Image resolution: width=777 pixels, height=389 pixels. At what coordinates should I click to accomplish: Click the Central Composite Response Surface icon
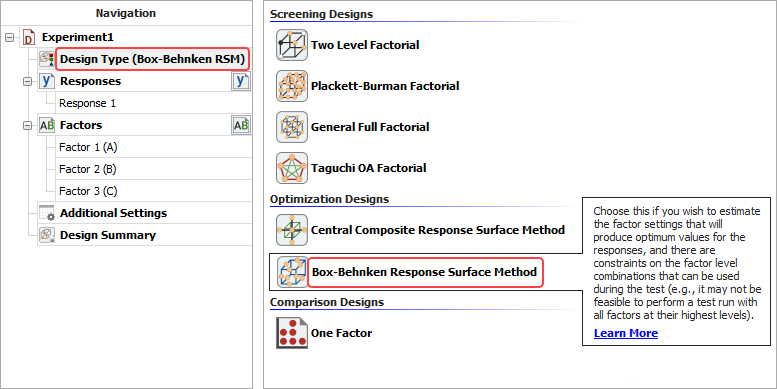[292, 230]
